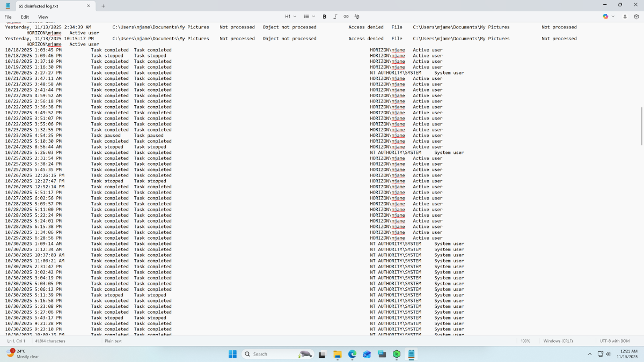Click the vertical scrollbar thumb

642,126
